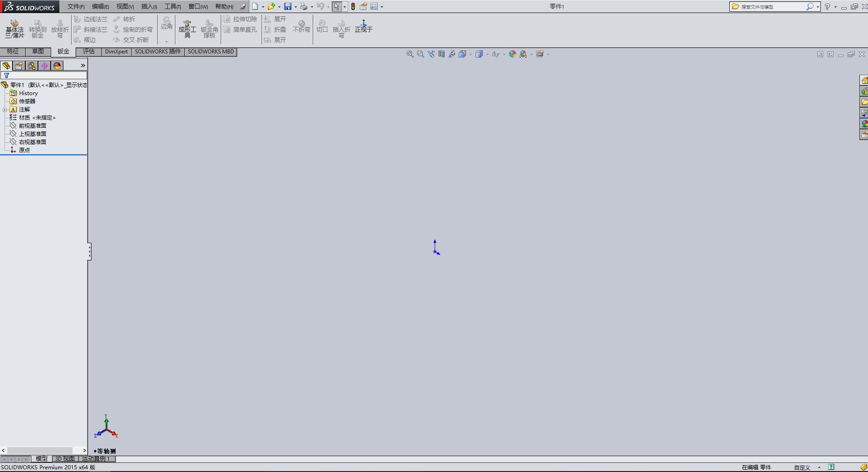Viewport: 868px width, 472px height.
Task: Click the Zoom to Fit magnifier icon
Action: pos(410,54)
